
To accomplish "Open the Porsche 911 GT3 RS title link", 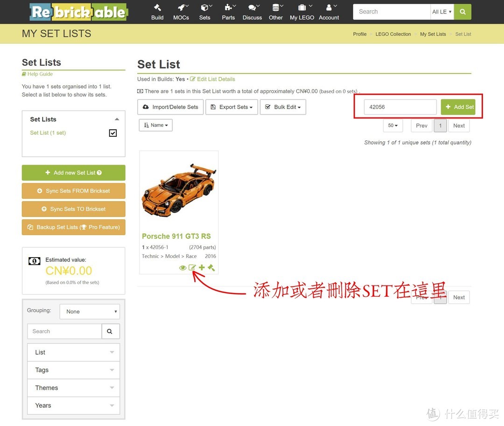I will [x=176, y=236].
